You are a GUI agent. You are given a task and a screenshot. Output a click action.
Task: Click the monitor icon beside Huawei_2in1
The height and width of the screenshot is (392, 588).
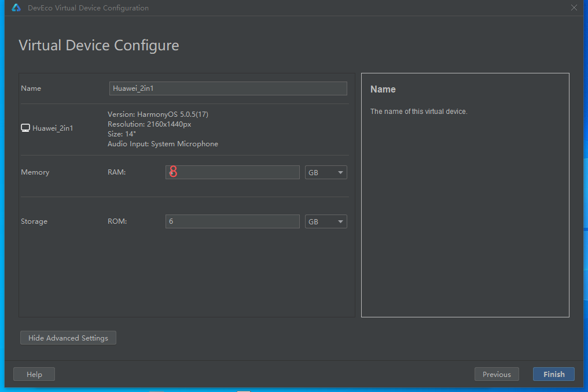coord(25,128)
